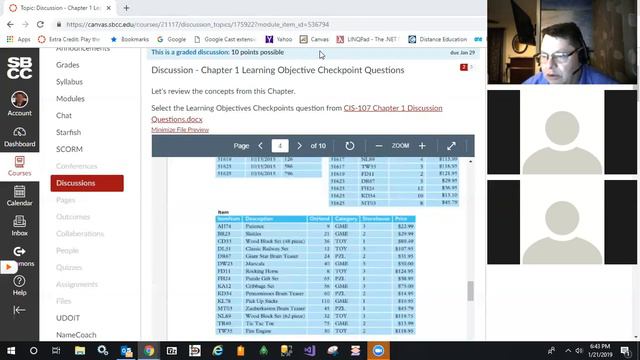Open Visual Studio from the taskbar
This screenshot has width=640, height=360.
309,351
